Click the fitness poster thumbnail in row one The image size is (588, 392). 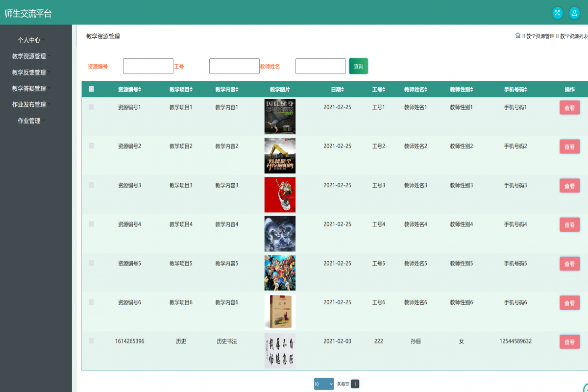(x=280, y=116)
